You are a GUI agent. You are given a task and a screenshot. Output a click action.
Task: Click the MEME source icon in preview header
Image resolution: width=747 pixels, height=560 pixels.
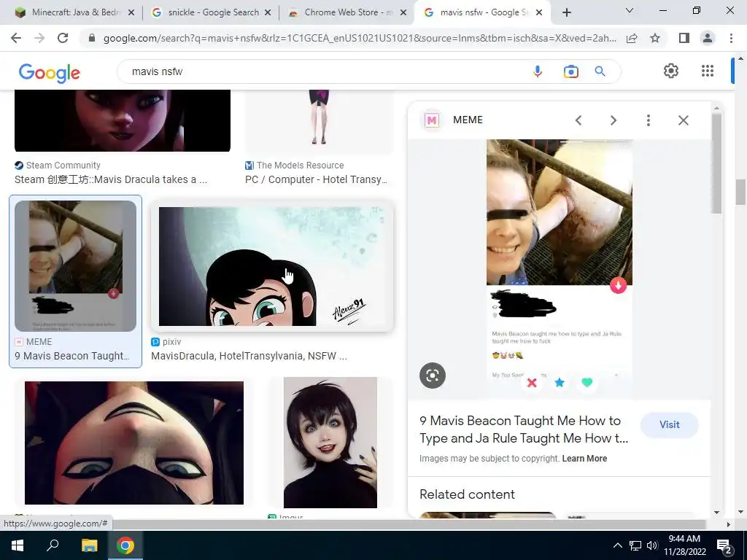point(432,120)
